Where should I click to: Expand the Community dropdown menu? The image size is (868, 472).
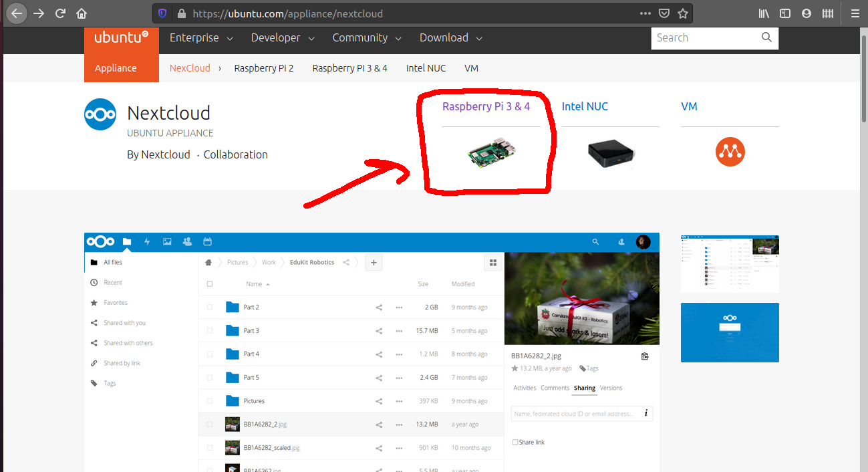click(x=367, y=38)
